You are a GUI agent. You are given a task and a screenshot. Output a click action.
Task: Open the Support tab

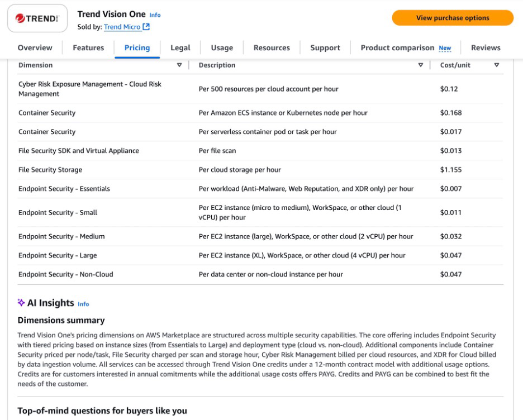click(325, 48)
